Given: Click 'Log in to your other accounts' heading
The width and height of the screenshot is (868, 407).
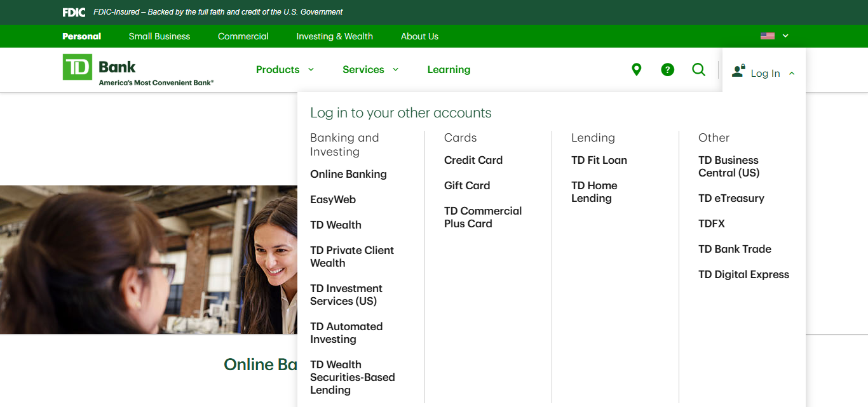Looking at the screenshot, I should tap(401, 113).
